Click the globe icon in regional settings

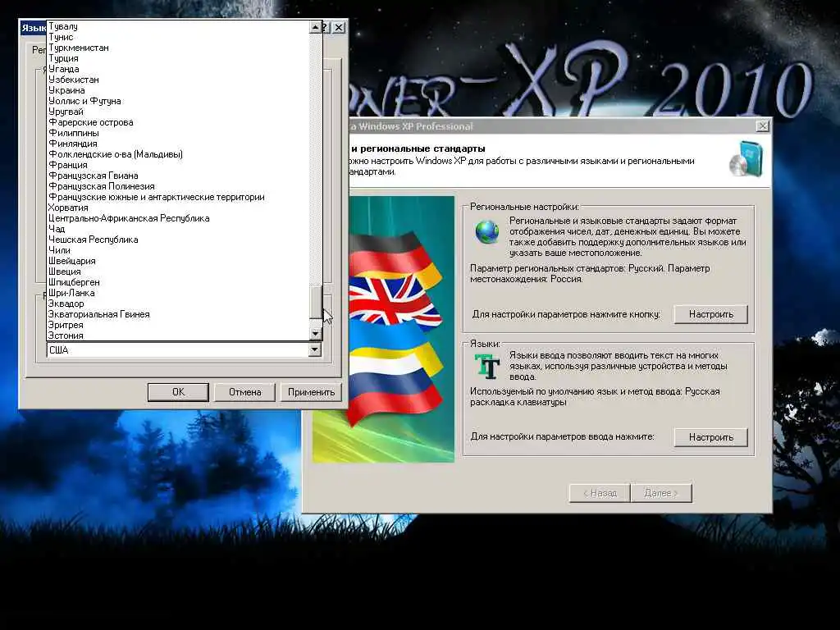click(x=487, y=232)
